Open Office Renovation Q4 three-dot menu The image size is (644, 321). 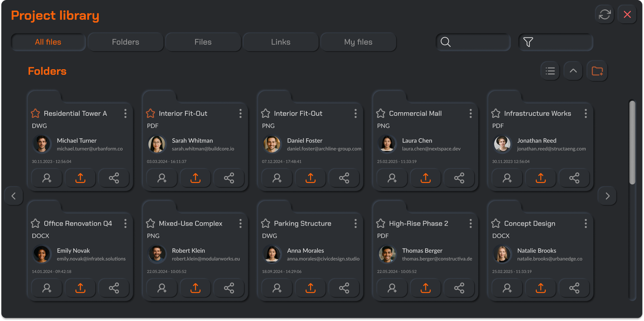tap(126, 223)
